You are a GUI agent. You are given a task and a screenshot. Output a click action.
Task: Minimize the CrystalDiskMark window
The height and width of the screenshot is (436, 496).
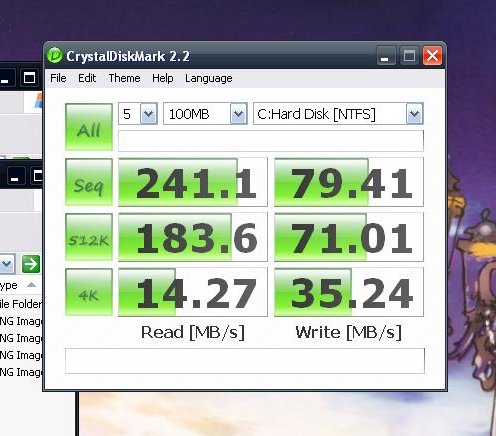tap(386, 55)
